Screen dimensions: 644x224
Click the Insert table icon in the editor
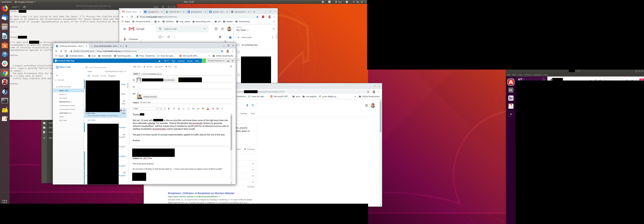[217, 109]
